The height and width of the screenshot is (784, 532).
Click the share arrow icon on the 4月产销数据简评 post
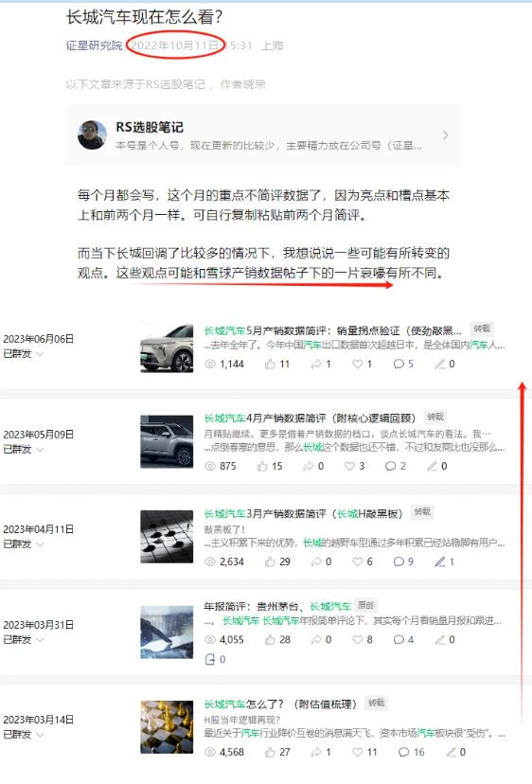308,466
